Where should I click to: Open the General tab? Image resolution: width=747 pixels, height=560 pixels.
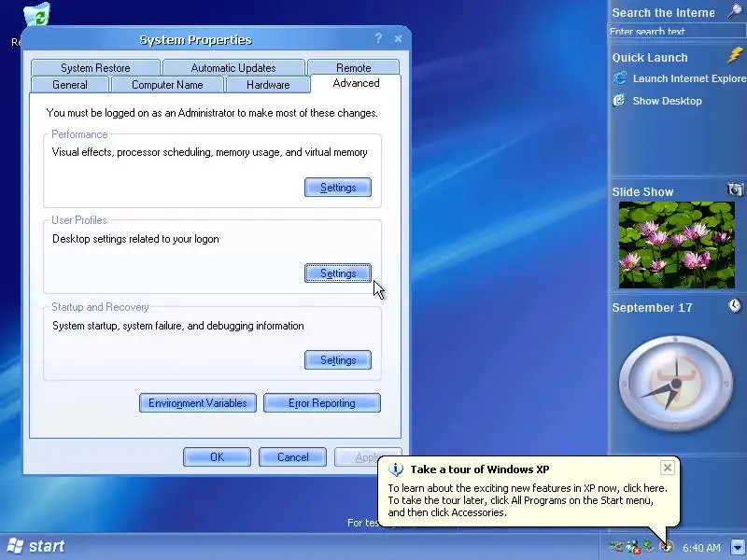[x=70, y=85]
